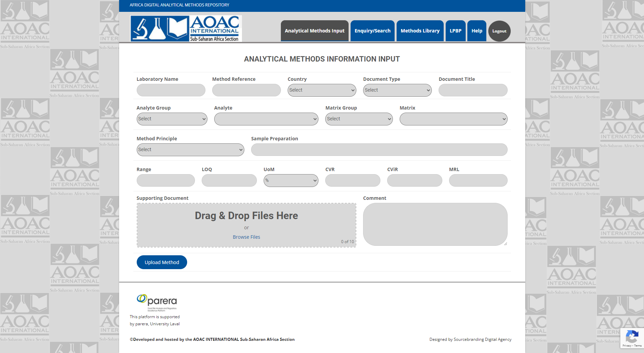This screenshot has height=353, width=644.
Task: Expand the Matrix Group select box
Action: point(359,119)
